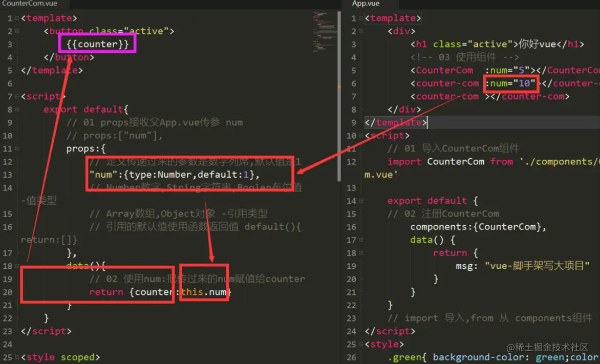
Task: Click line number 12 in App.vue gutter
Action: 351,162
